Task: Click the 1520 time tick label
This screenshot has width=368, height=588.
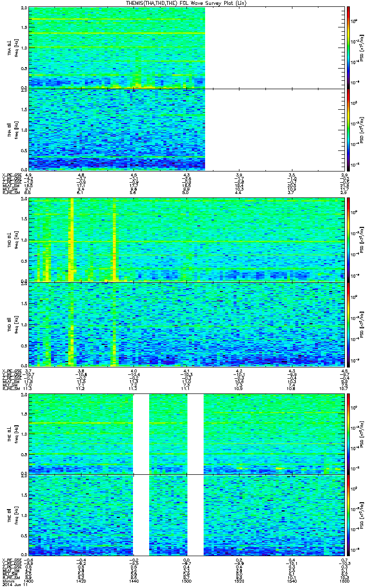Action: 239,582
